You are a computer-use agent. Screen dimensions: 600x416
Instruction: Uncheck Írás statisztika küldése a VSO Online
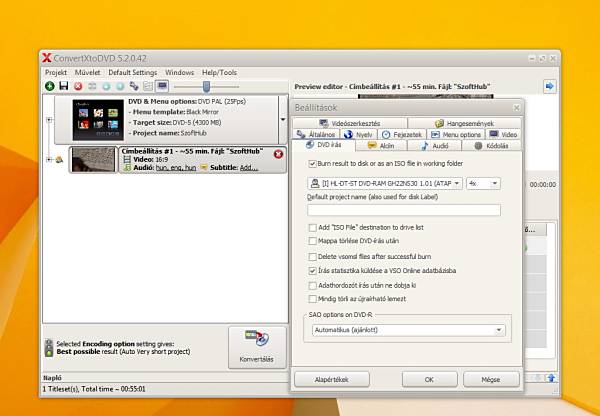312,271
